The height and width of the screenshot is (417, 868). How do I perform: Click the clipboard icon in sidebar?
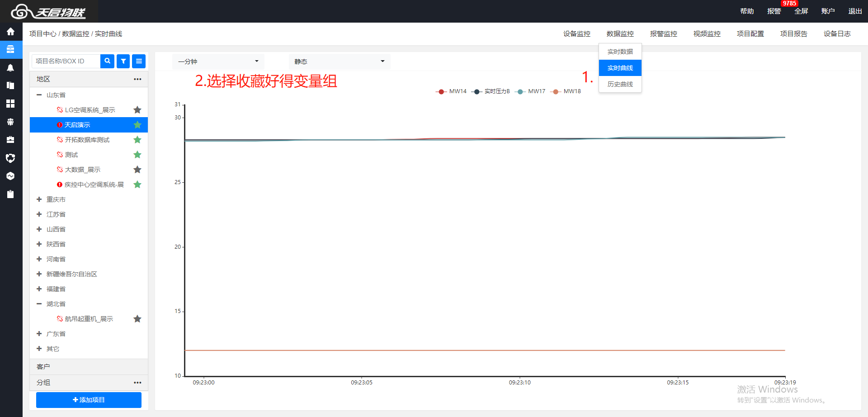coord(10,194)
